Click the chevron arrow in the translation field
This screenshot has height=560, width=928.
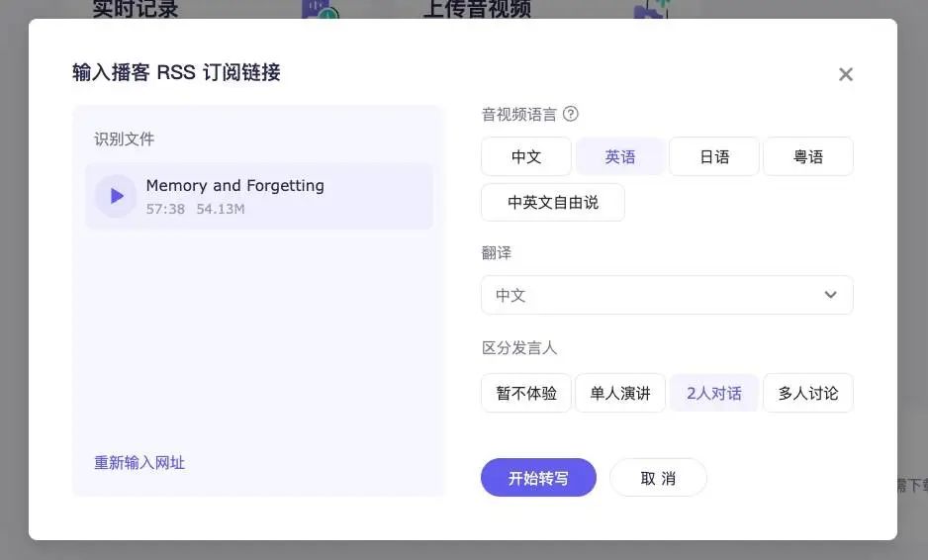[830, 295]
